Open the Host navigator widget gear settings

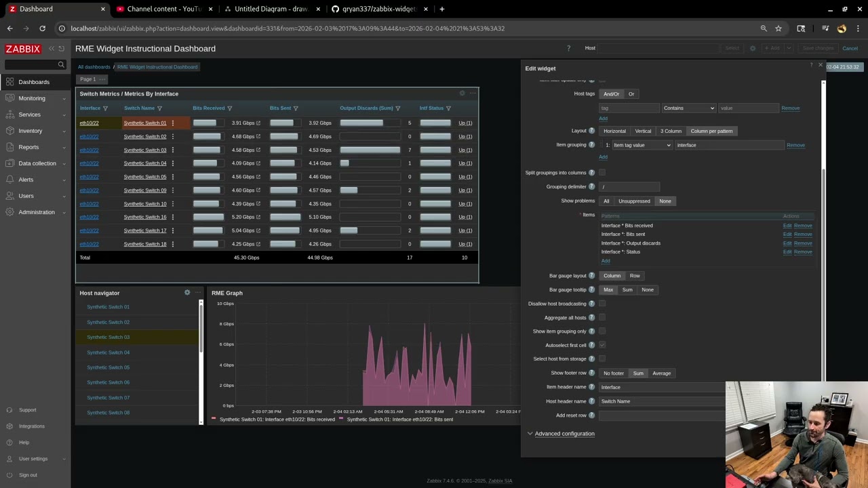click(x=187, y=293)
